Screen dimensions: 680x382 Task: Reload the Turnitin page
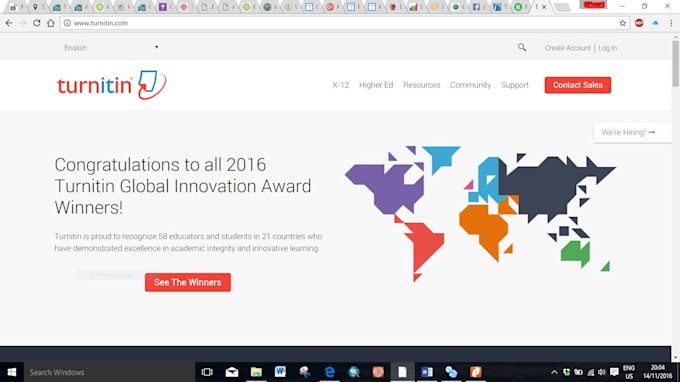[37, 23]
